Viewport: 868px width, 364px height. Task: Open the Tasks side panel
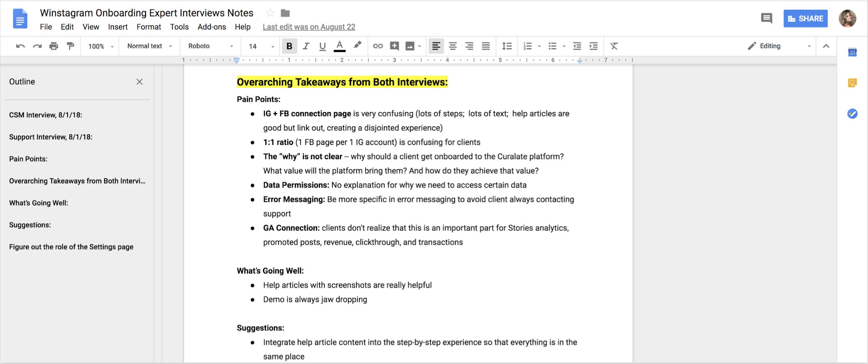pos(852,114)
